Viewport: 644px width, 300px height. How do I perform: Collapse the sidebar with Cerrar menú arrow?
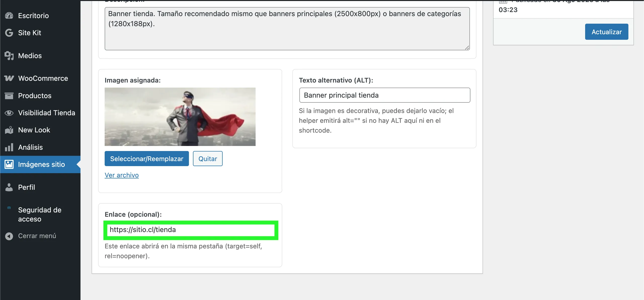pos(9,236)
